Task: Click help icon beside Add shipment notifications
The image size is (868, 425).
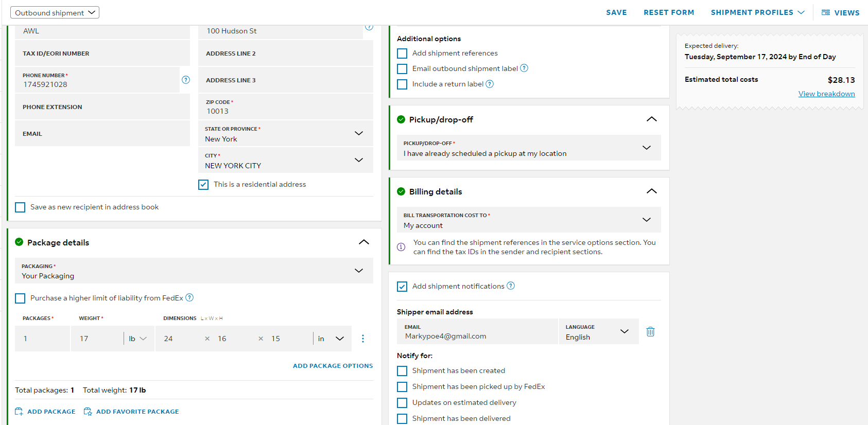Action: pos(511,286)
